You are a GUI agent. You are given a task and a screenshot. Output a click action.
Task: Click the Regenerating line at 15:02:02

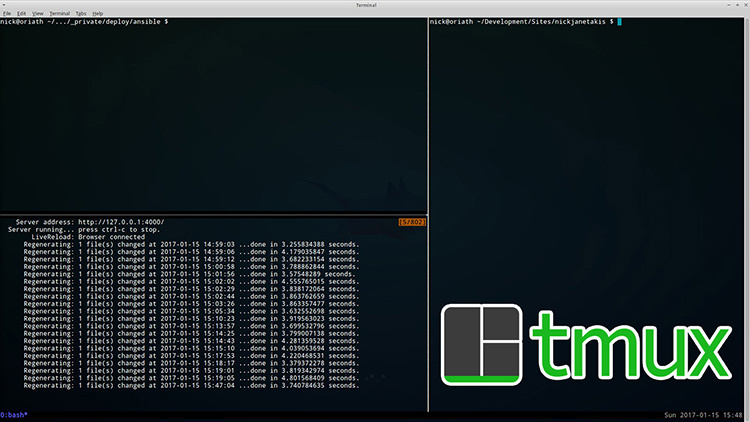pyautogui.click(x=191, y=281)
